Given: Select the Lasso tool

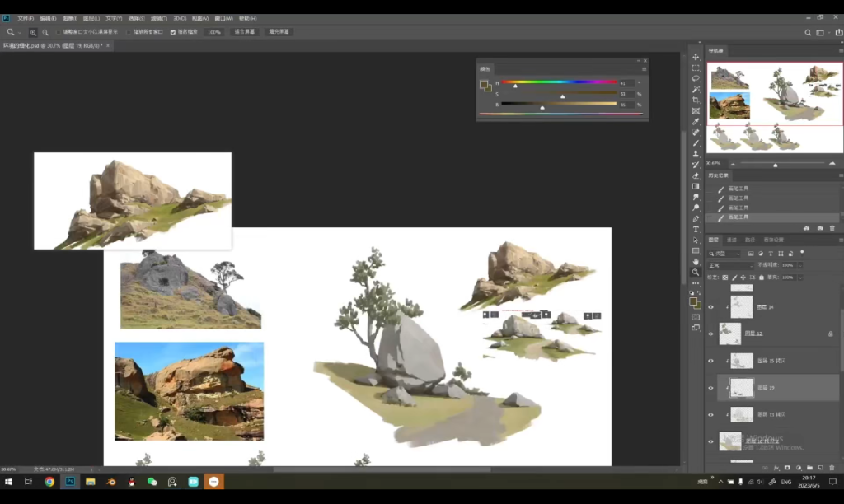Looking at the screenshot, I should (x=696, y=78).
